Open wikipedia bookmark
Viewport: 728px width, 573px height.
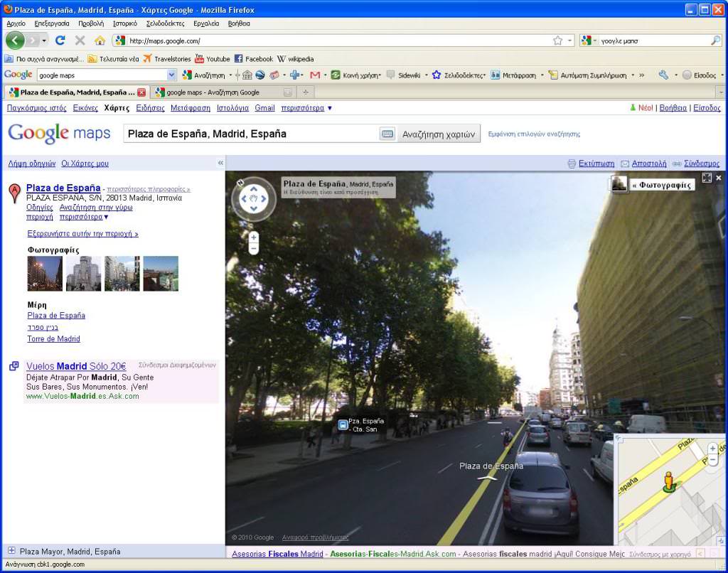point(295,59)
